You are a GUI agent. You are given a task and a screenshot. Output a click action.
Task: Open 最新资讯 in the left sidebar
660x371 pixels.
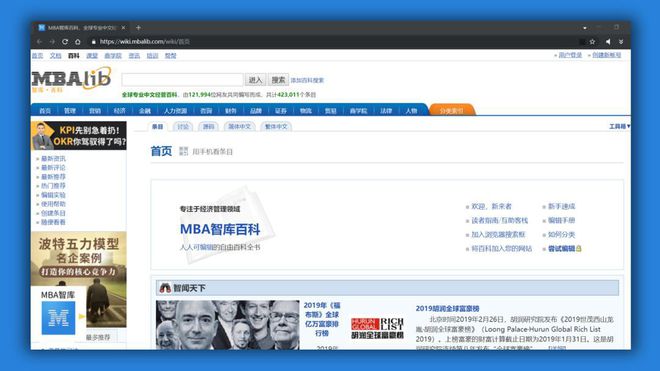[x=53, y=159]
